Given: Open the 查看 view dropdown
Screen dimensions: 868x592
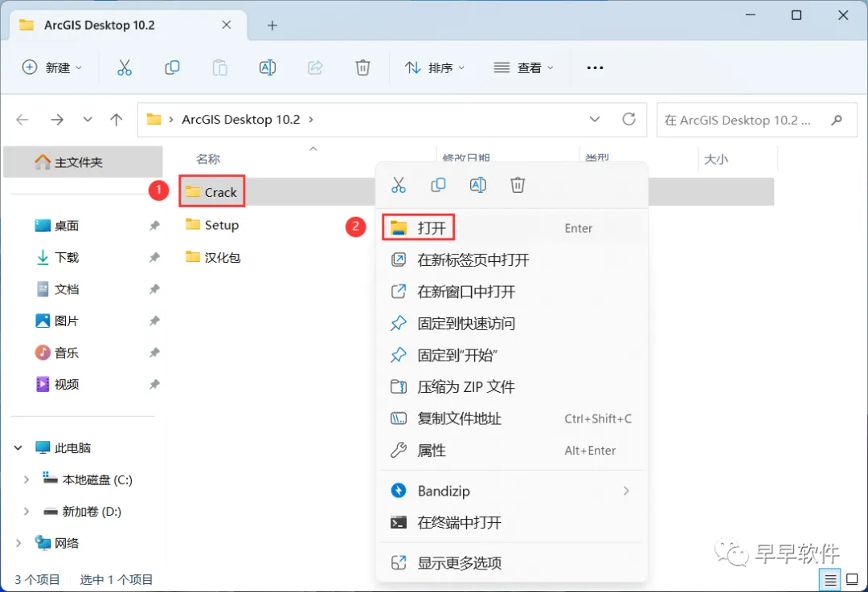Looking at the screenshot, I should coord(523,67).
